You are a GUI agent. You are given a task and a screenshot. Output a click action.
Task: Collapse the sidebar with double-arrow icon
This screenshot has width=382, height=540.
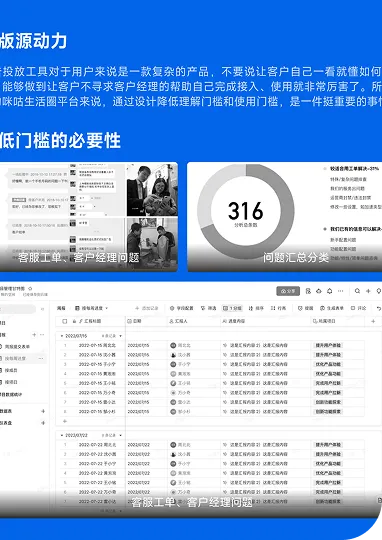[x=42, y=309]
